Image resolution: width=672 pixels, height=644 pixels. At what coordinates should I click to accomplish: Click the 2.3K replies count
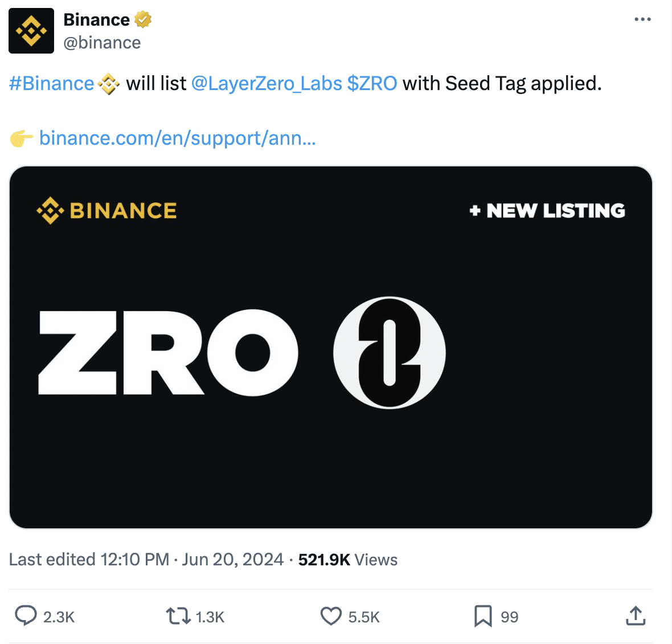[59, 617]
